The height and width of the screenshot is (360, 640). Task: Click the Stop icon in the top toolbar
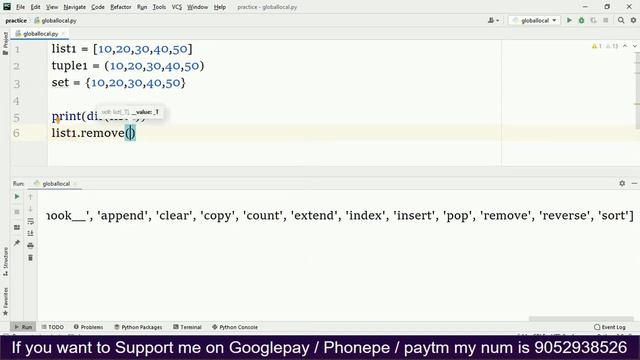[606, 20]
